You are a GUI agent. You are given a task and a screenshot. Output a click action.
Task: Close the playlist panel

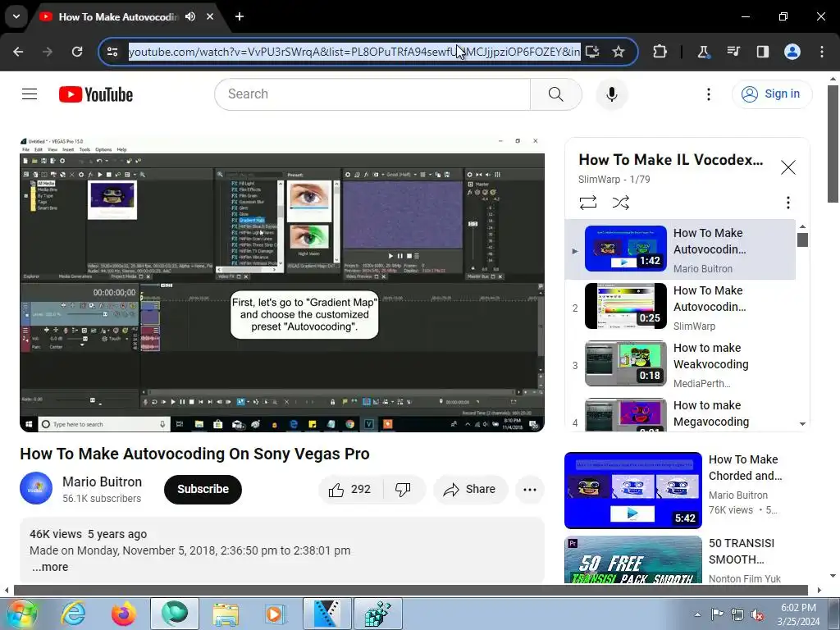pyautogui.click(x=788, y=167)
